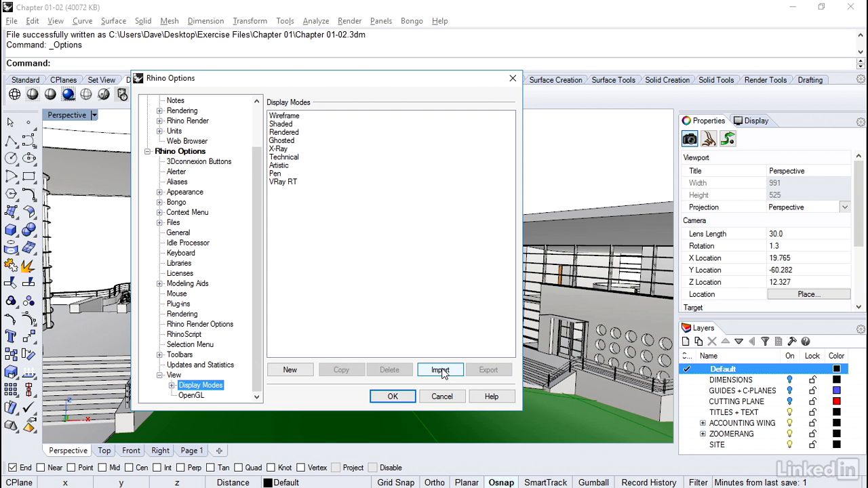Select the Text tool in left toolbar
The height and width of the screenshot is (488, 868).
tap(11, 336)
